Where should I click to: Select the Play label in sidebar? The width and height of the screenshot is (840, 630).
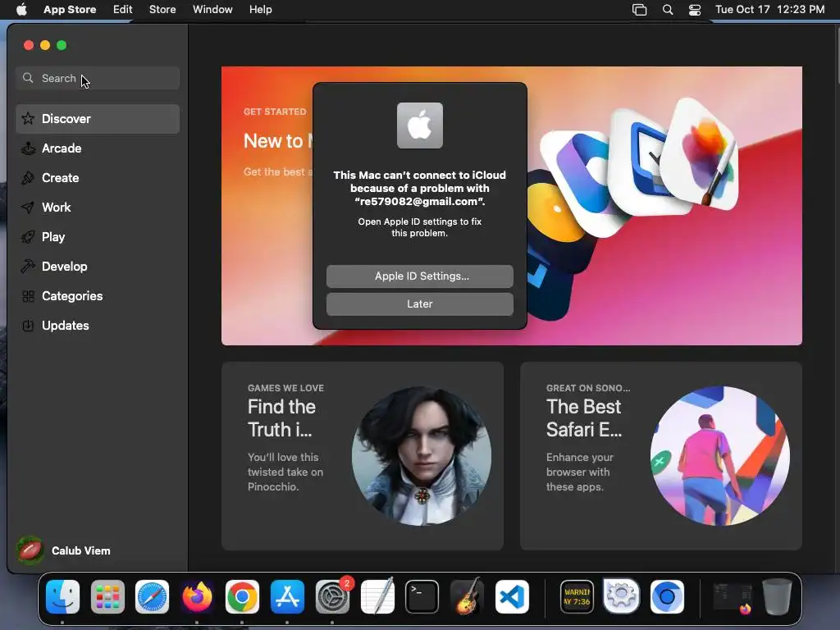(53, 237)
